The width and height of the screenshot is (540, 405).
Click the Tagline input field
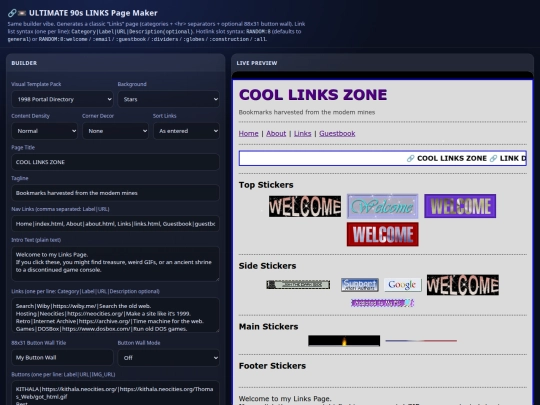pos(115,193)
